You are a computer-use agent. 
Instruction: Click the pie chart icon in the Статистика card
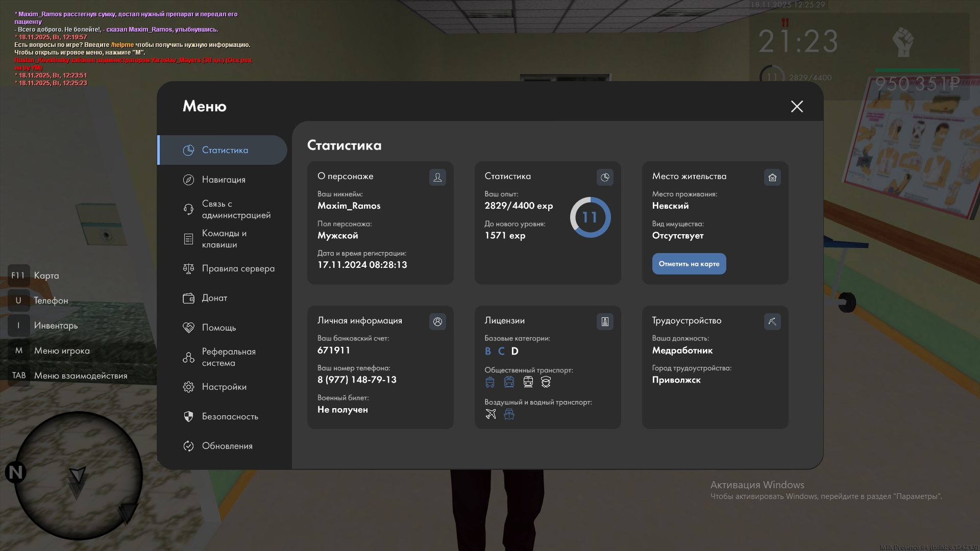[605, 177]
